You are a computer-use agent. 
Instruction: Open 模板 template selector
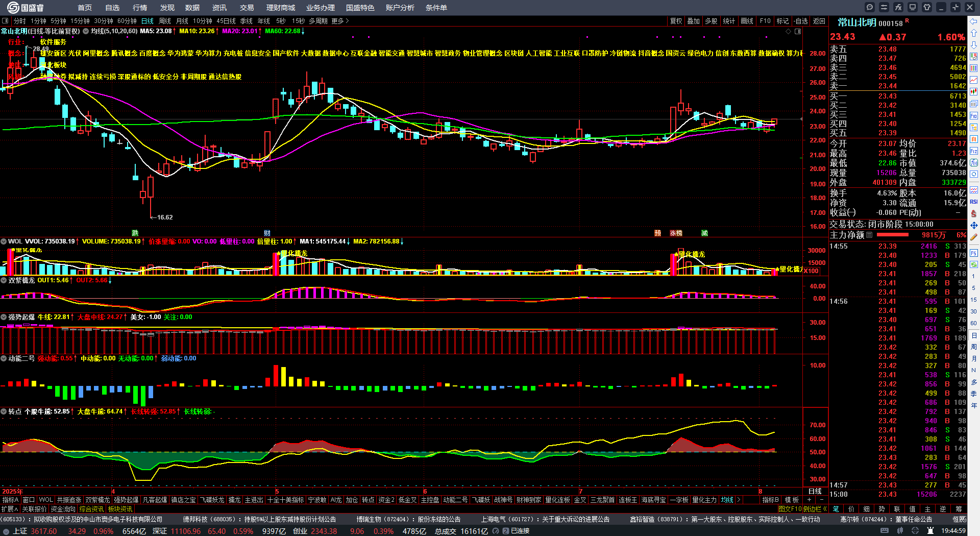tap(792, 500)
